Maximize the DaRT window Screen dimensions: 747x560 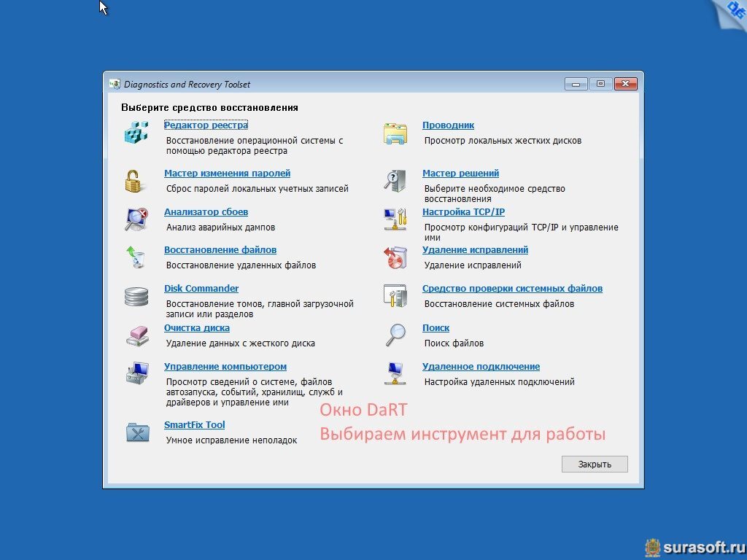pos(601,84)
